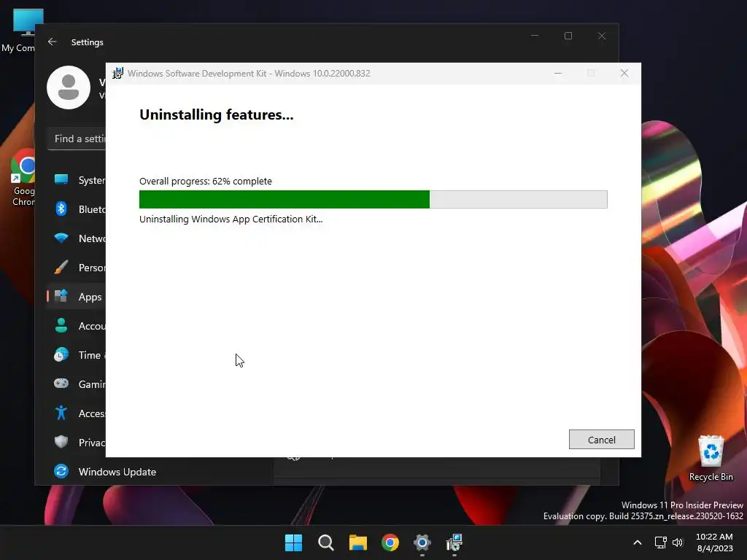This screenshot has width=747, height=560.
Task: Open Accounts person icon in Settings
Action: [x=61, y=326]
